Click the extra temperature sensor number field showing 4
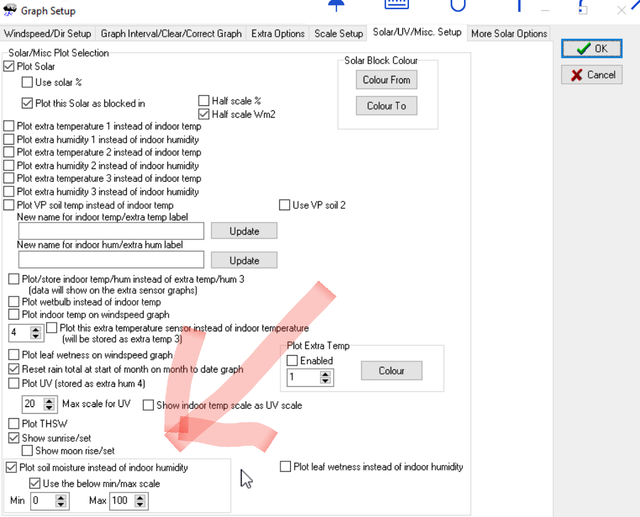The width and height of the screenshot is (640, 517). 20,333
